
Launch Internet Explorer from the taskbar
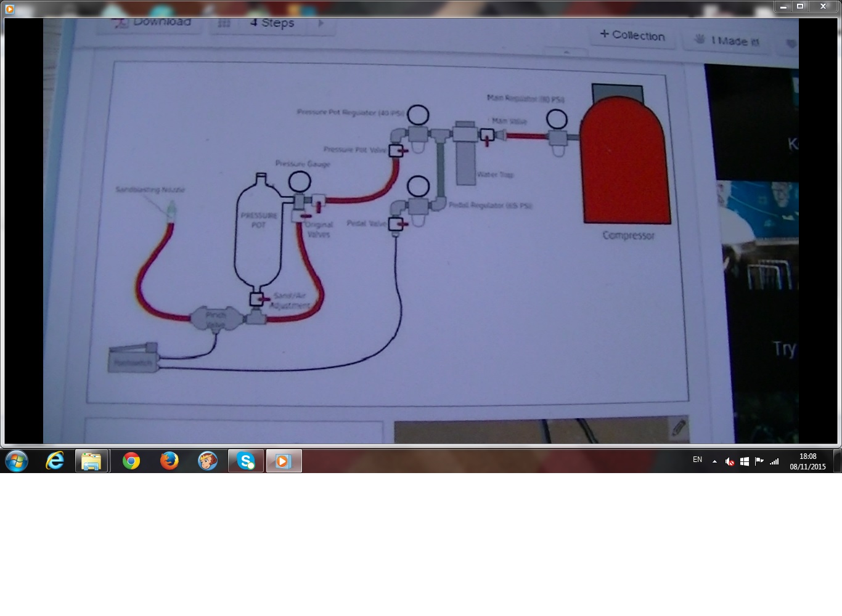coord(55,461)
